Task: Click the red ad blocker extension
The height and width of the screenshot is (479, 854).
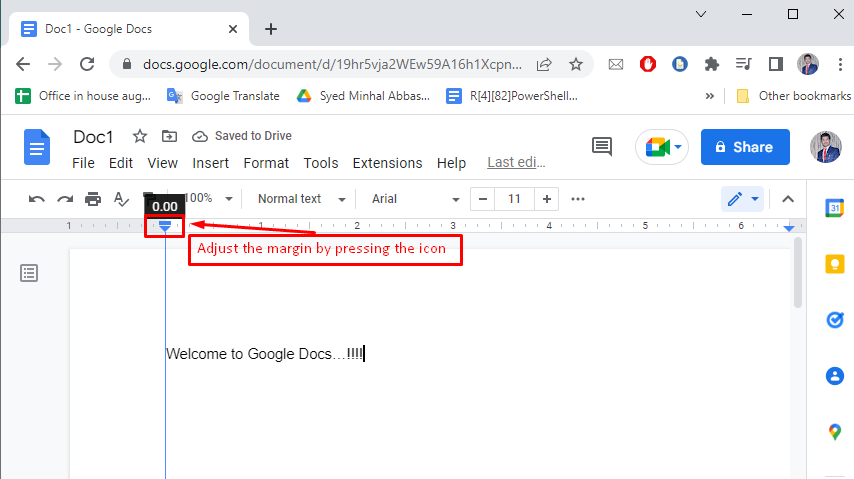Action: (x=648, y=64)
